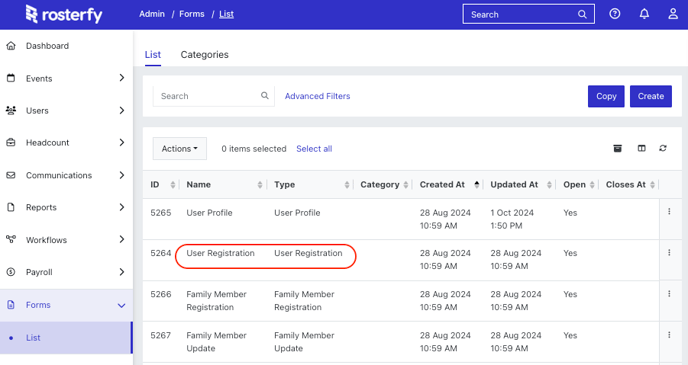Screen dimensions: 688x365
Task: Open the notifications bell
Action: click(644, 14)
